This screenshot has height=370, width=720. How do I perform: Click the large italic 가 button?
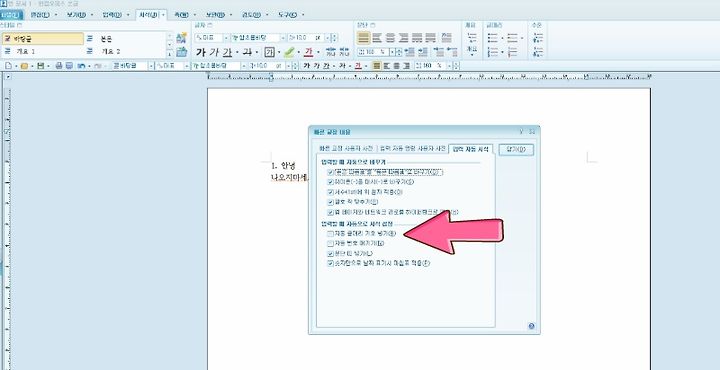coord(214,52)
